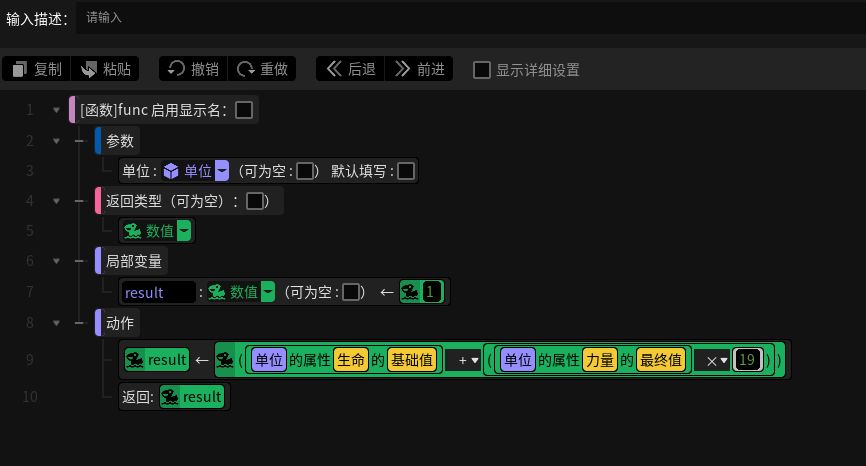Collapse line 1 function block

(56, 110)
